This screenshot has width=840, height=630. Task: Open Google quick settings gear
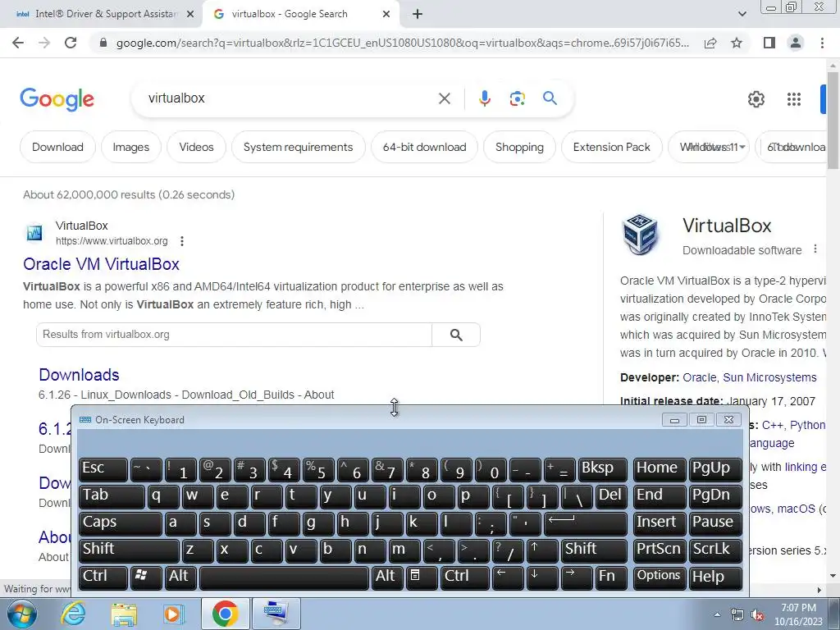pos(756,99)
